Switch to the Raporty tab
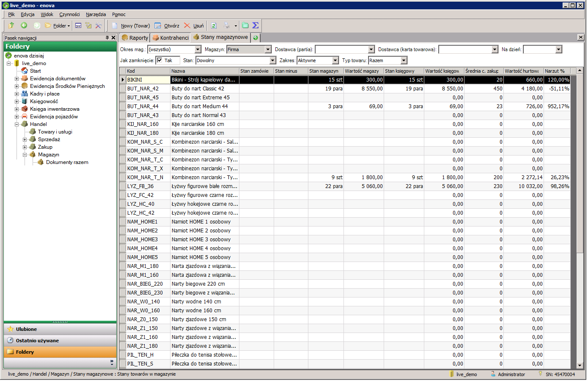This screenshot has width=588, height=382. (x=135, y=38)
